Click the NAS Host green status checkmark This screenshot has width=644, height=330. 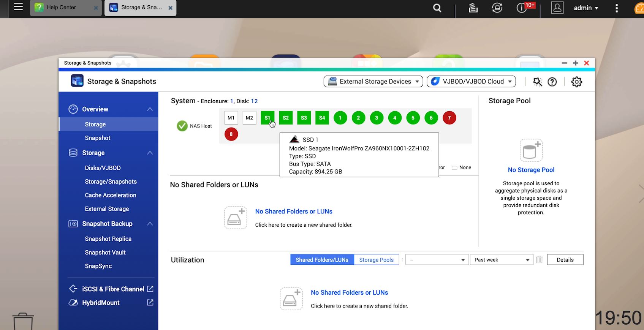point(182,126)
